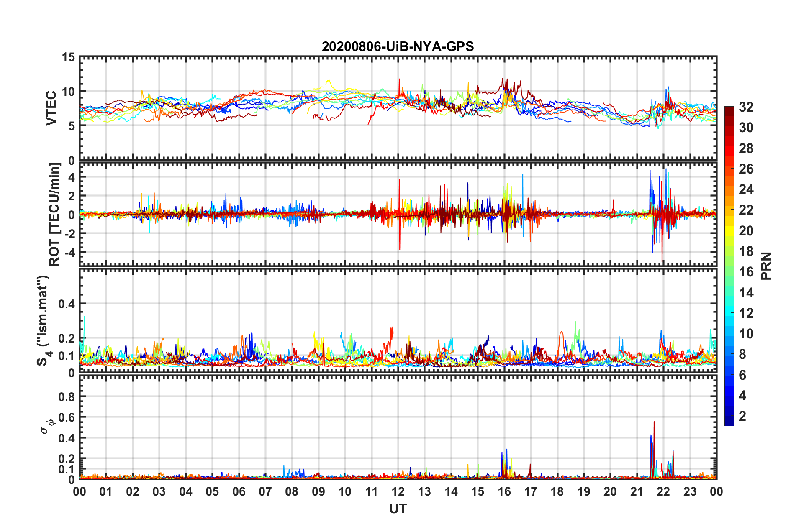The image size is (796, 532).
Task: Click the x-axis tick label 12
Action: [398, 491]
